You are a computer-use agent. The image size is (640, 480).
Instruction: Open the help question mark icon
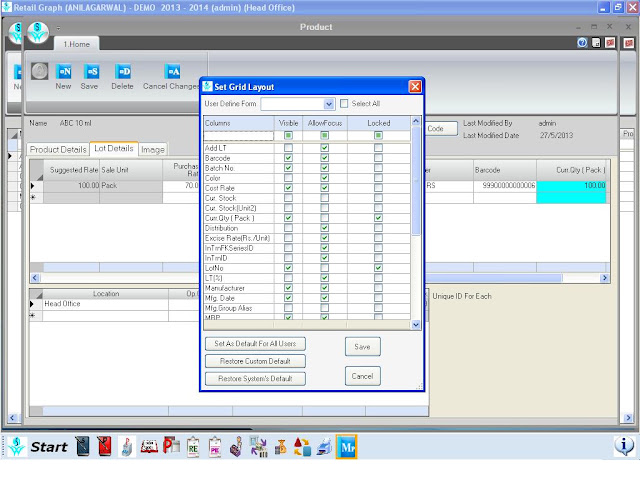(582, 42)
